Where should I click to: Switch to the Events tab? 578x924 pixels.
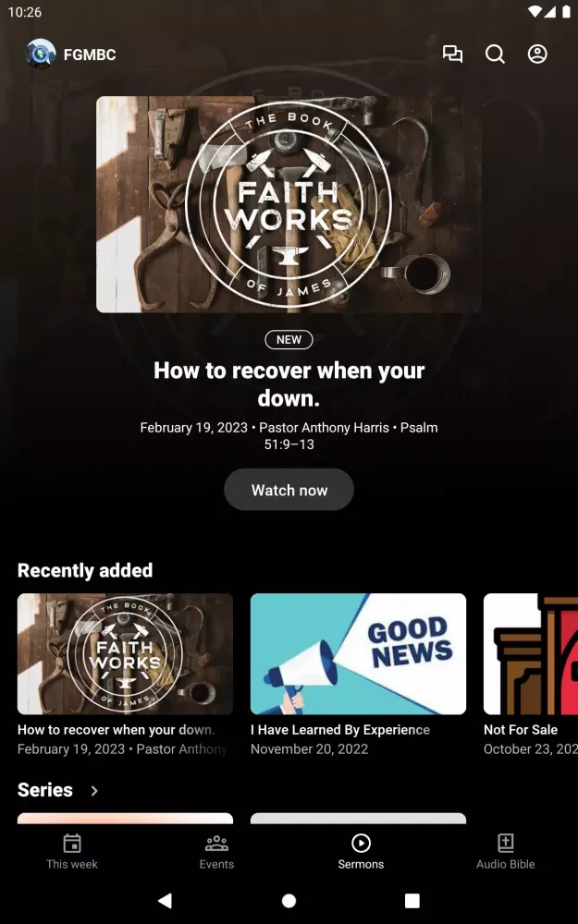tap(216, 852)
